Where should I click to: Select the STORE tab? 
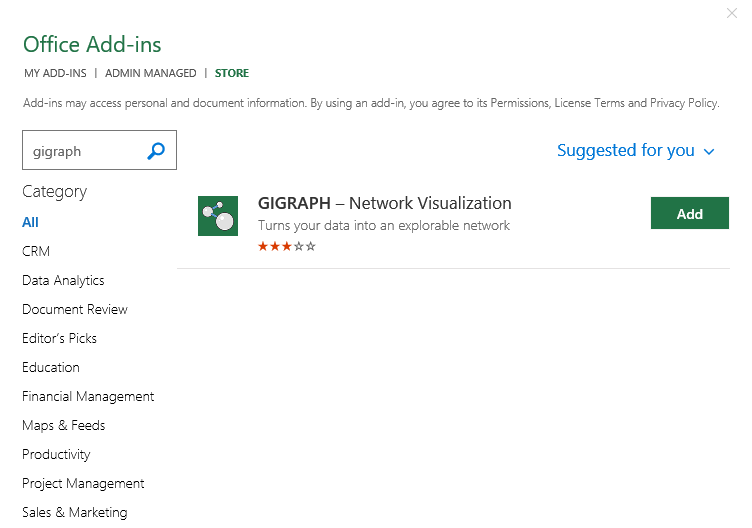point(232,73)
